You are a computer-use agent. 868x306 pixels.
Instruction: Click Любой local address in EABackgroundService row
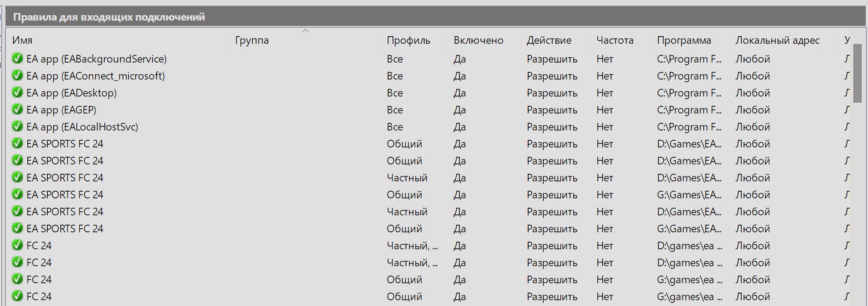point(753,59)
